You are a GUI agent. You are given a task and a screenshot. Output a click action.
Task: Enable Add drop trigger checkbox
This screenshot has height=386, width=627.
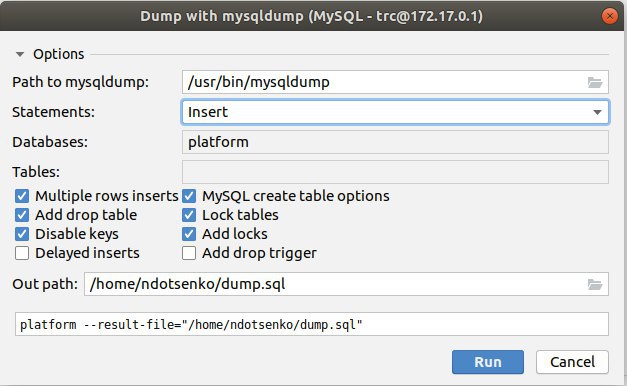point(189,253)
